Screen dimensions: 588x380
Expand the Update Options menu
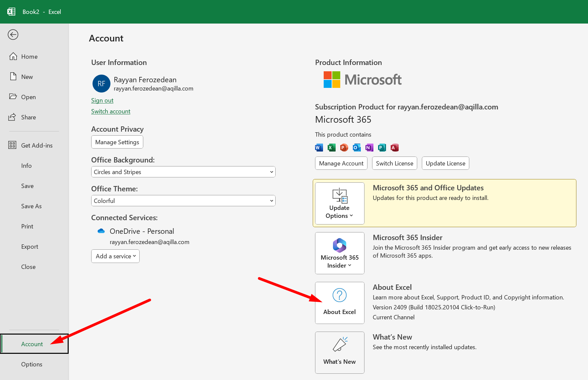pos(339,203)
